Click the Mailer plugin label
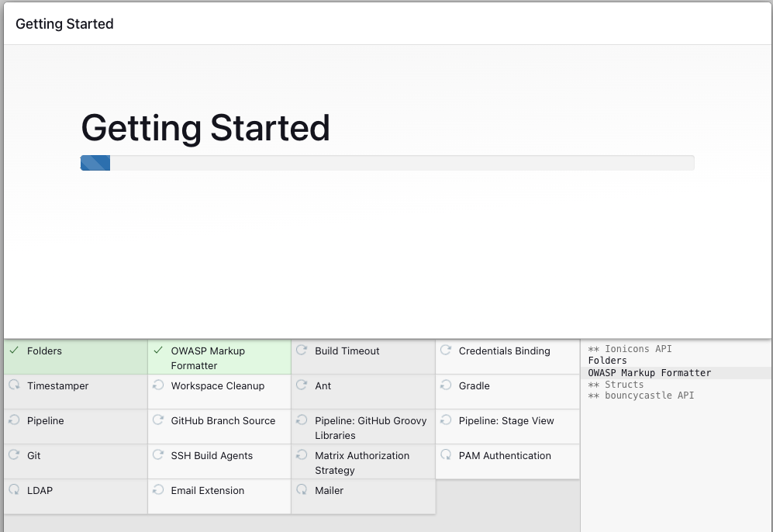The height and width of the screenshot is (532, 773). pyautogui.click(x=329, y=491)
